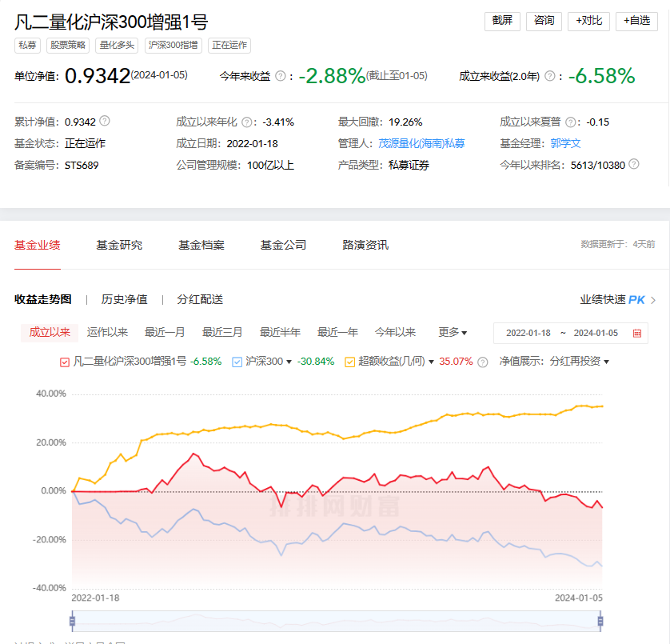Click the help icon next to 累计净值
The width and height of the screenshot is (670, 644).
[x=105, y=121]
